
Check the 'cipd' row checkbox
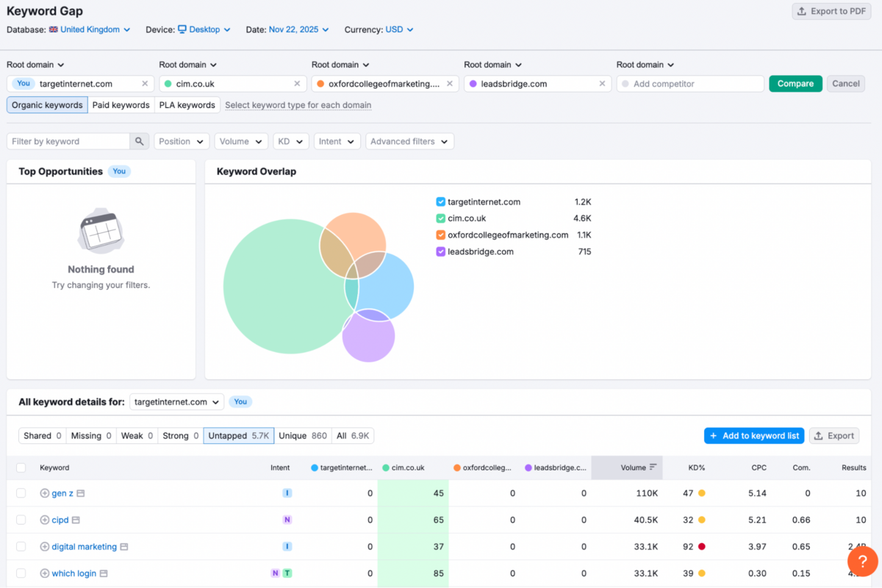pyautogui.click(x=21, y=520)
